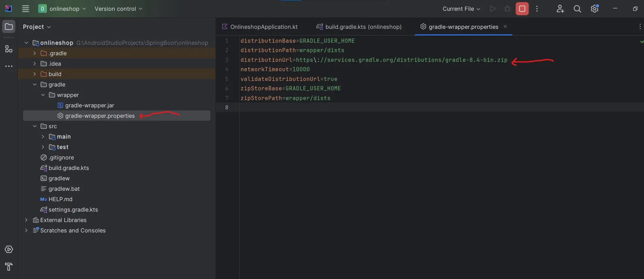644x279 pixels.
Task: Expand the test source folder
Action: [43, 147]
